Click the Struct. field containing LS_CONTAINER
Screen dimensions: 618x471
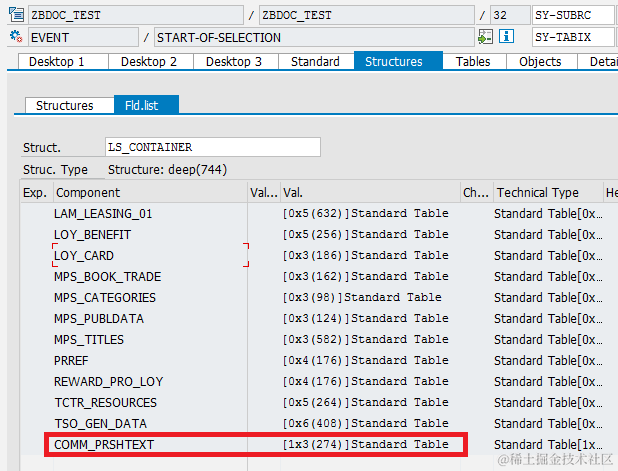click(x=213, y=147)
